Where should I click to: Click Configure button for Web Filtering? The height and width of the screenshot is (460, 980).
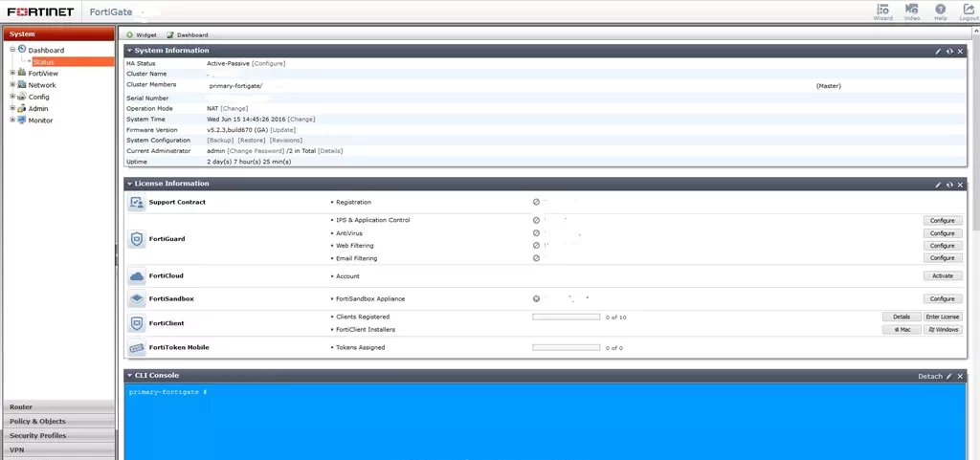(x=943, y=246)
